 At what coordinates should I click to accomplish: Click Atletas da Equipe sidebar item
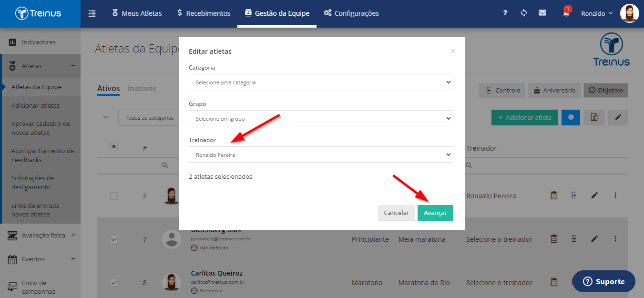[36, 87]
